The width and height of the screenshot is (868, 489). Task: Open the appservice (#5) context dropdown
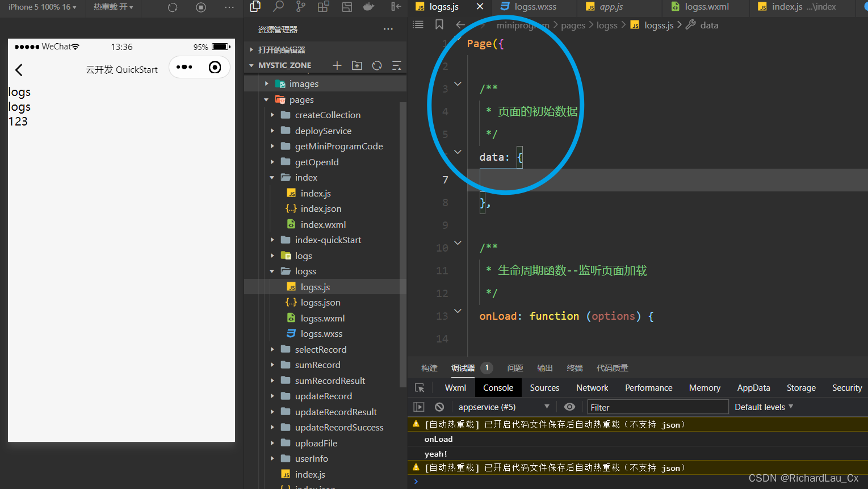click(x=504, y=407)
